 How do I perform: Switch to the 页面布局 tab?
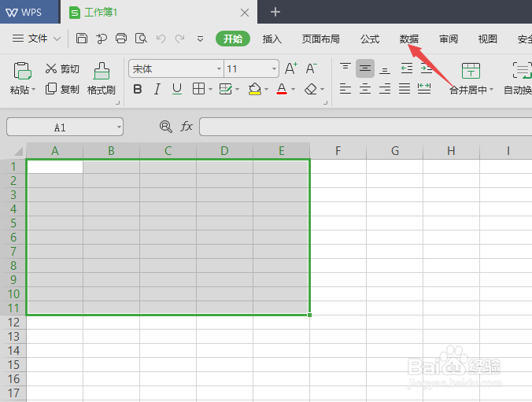click(320, 39)
